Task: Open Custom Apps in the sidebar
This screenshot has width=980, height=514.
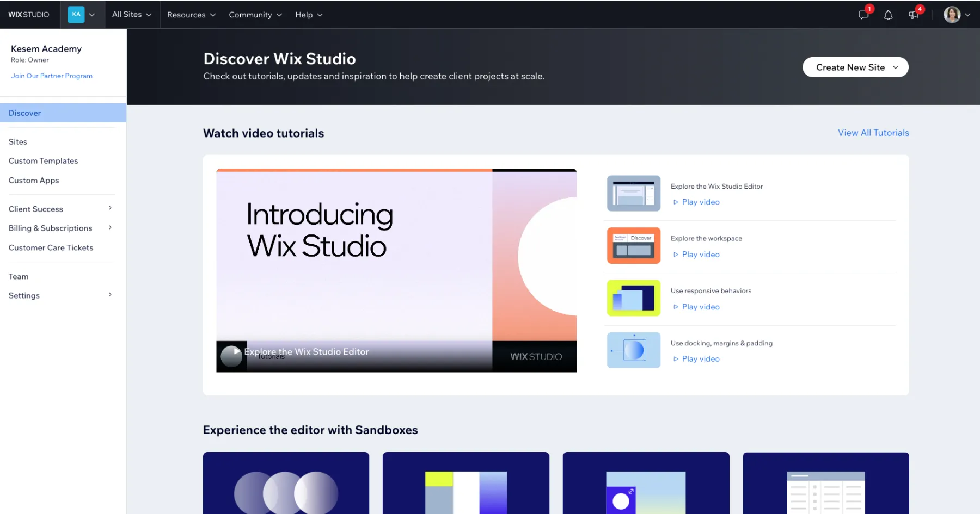Action: [x=34, y=180]
